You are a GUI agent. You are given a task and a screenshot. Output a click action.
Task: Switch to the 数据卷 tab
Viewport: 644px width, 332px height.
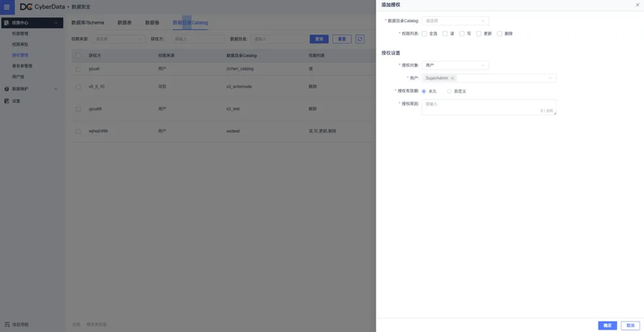pos(152,22)
